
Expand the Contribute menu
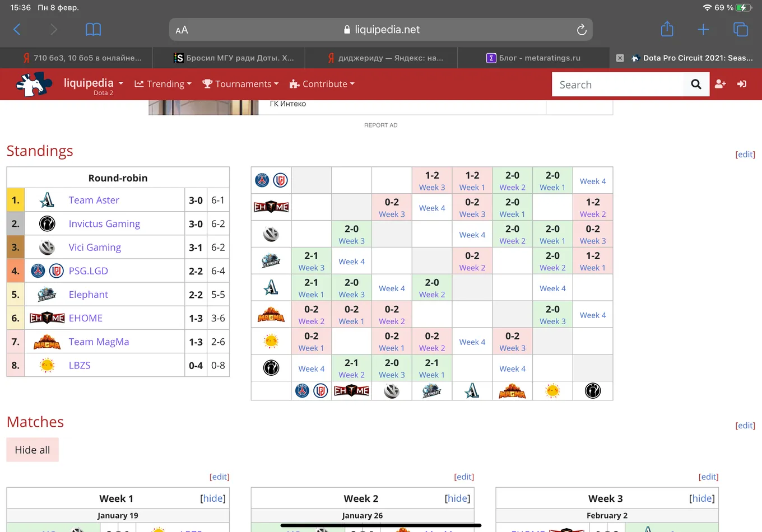coord(322,84)
